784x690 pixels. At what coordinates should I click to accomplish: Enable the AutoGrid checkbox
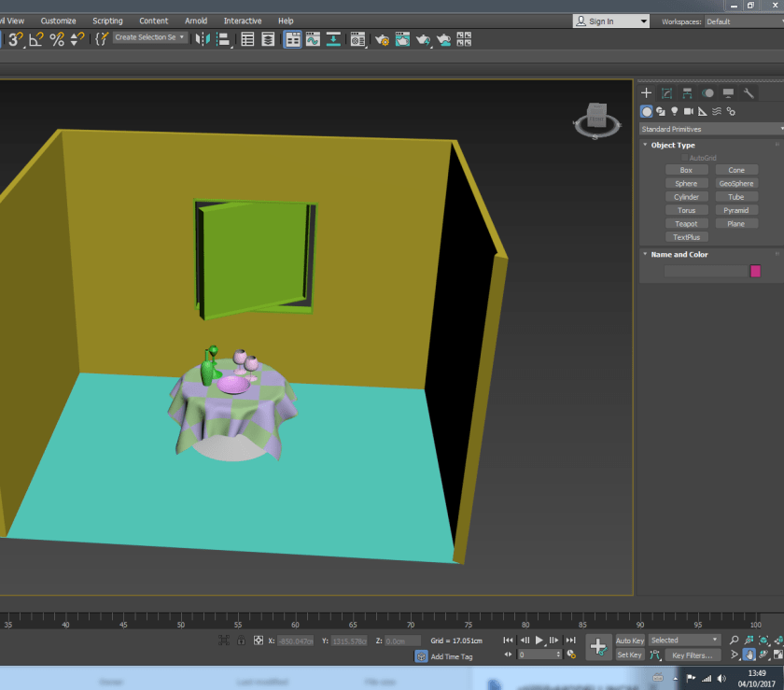684,158
